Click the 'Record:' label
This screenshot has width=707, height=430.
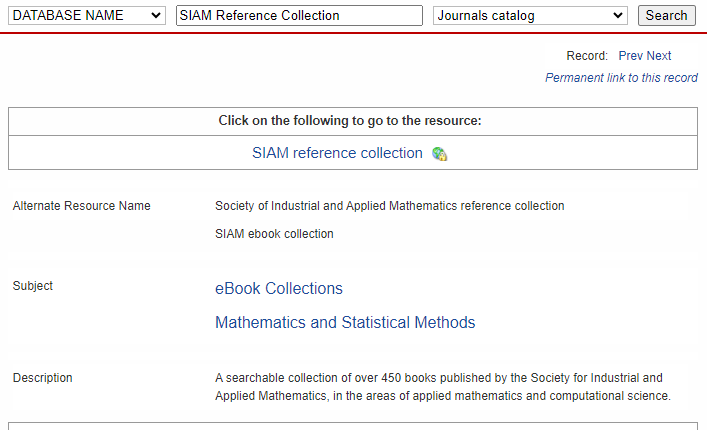point(587,55)
